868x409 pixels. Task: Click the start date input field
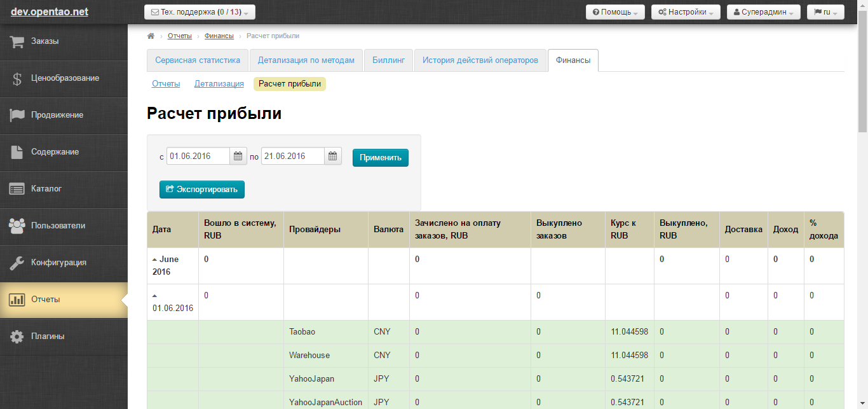(198, 156)
